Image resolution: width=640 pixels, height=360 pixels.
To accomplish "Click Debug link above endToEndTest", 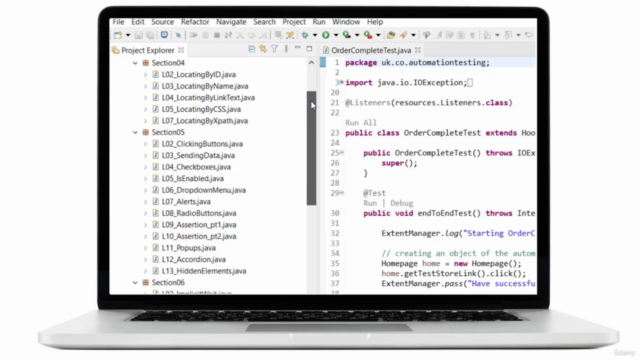I will 402,203.
